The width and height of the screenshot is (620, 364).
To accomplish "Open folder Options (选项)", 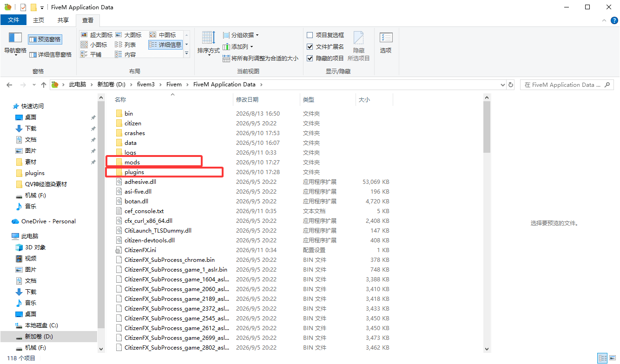I will click(386, 44).
